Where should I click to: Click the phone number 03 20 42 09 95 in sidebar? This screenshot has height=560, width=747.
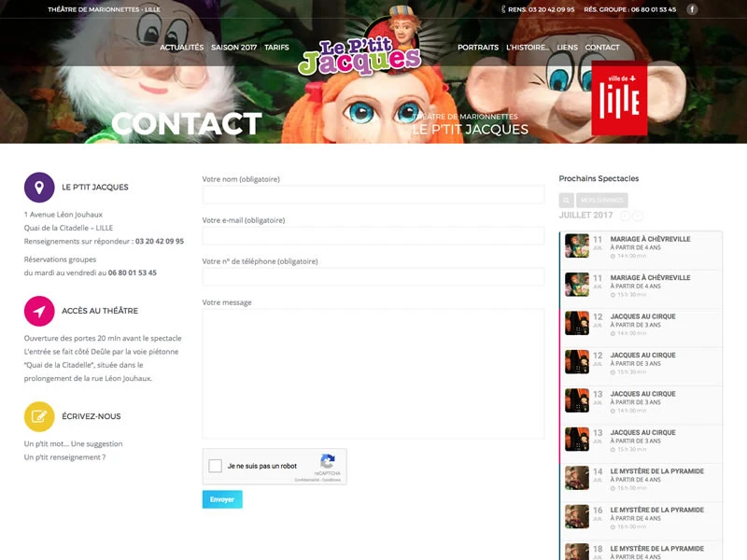point(160,242)
